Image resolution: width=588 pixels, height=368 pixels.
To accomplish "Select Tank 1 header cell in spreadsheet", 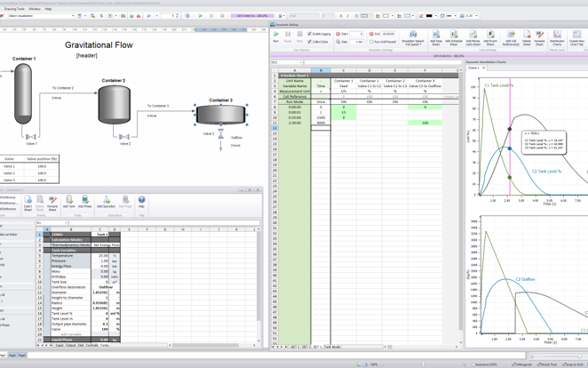I will click(102, 235).
